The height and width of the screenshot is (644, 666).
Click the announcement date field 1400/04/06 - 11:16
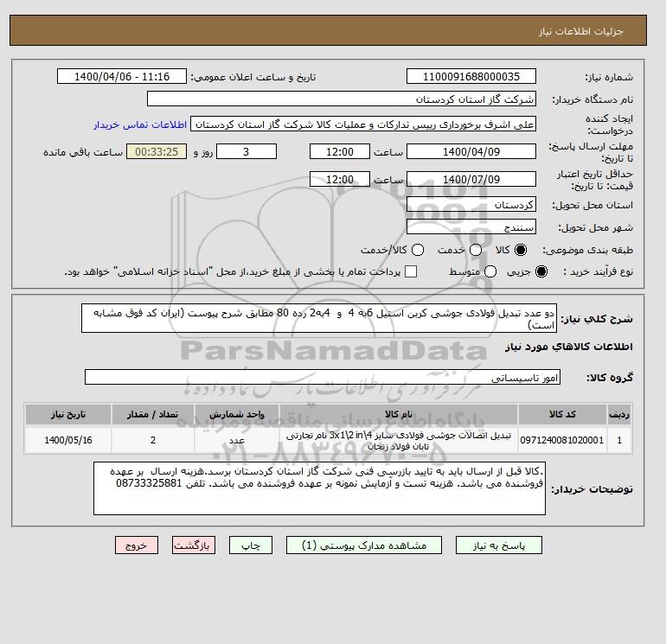122,76
